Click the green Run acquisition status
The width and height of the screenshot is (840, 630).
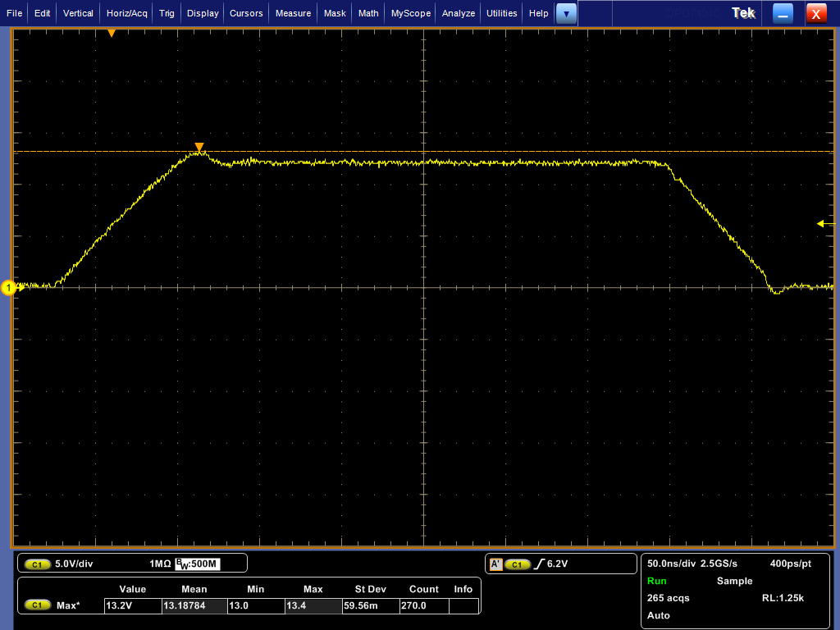656,581
